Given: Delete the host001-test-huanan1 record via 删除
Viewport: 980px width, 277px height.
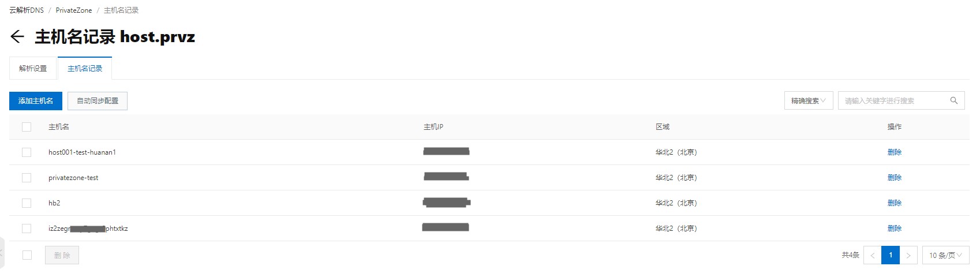Looking at the screenshot, I should pos(895,152).
